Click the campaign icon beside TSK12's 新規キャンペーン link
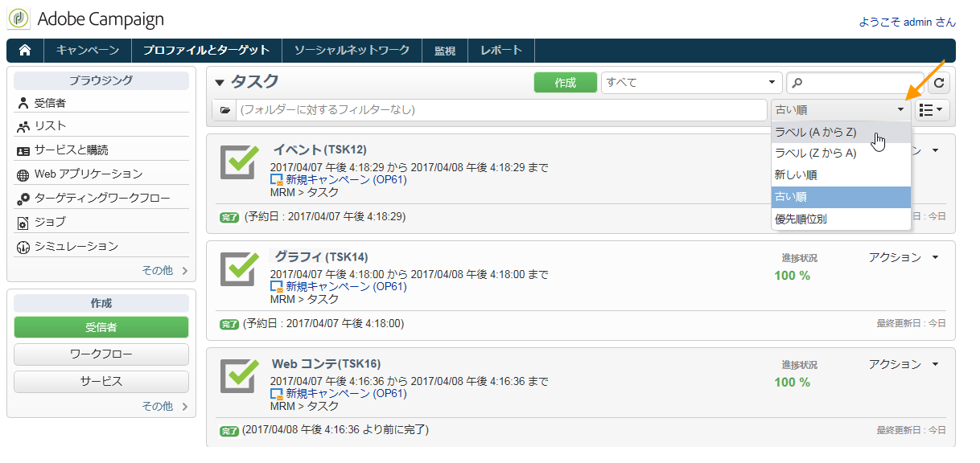Image resolution: width=980 pixels, height=463 pixels. (277, 180)
